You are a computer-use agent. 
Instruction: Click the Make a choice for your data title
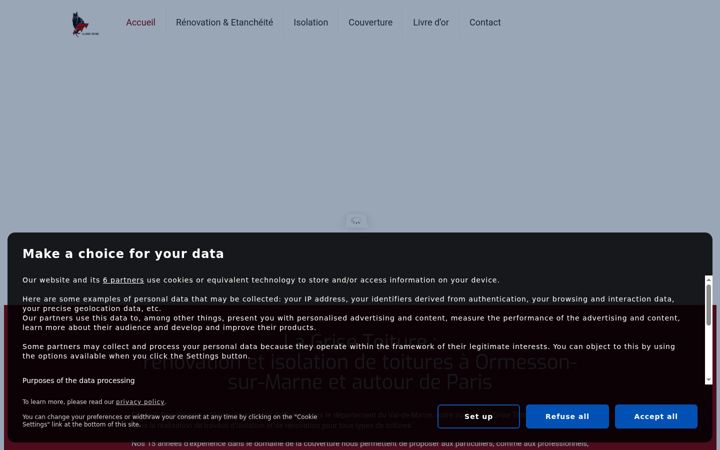click(123, 254)
